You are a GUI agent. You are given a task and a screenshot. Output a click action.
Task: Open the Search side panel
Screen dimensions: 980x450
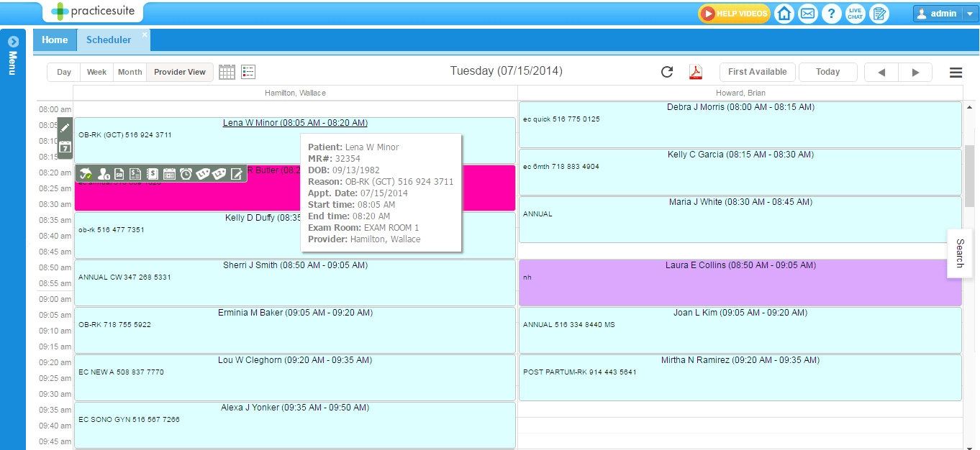coord(960,253)
